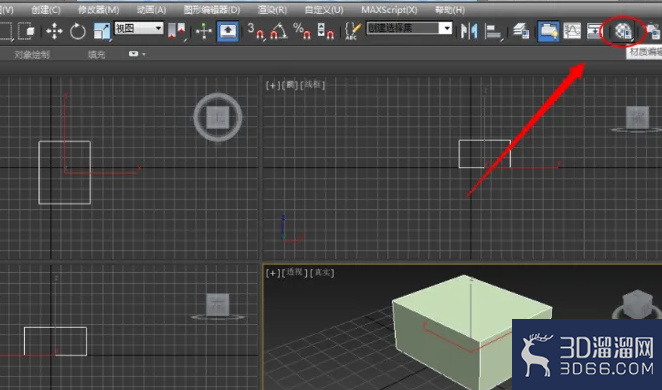Select the box outline in top-left viewport
662x390 pixels.
point(65,172)
